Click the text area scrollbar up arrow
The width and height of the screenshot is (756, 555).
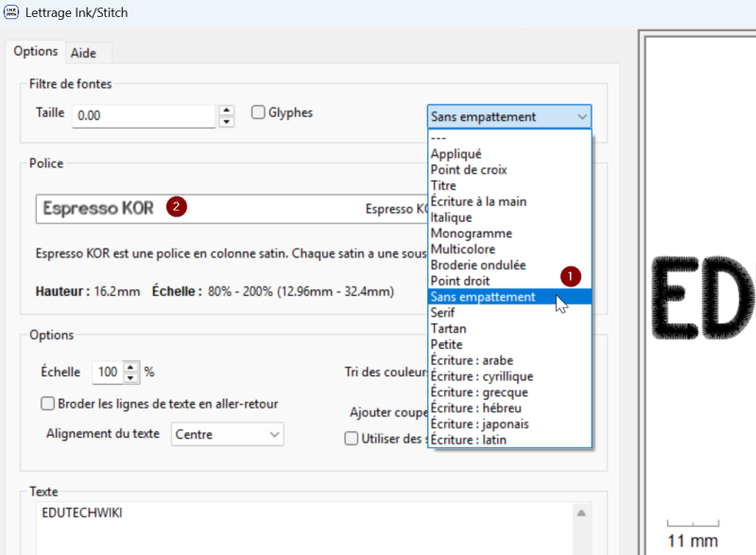581,513
